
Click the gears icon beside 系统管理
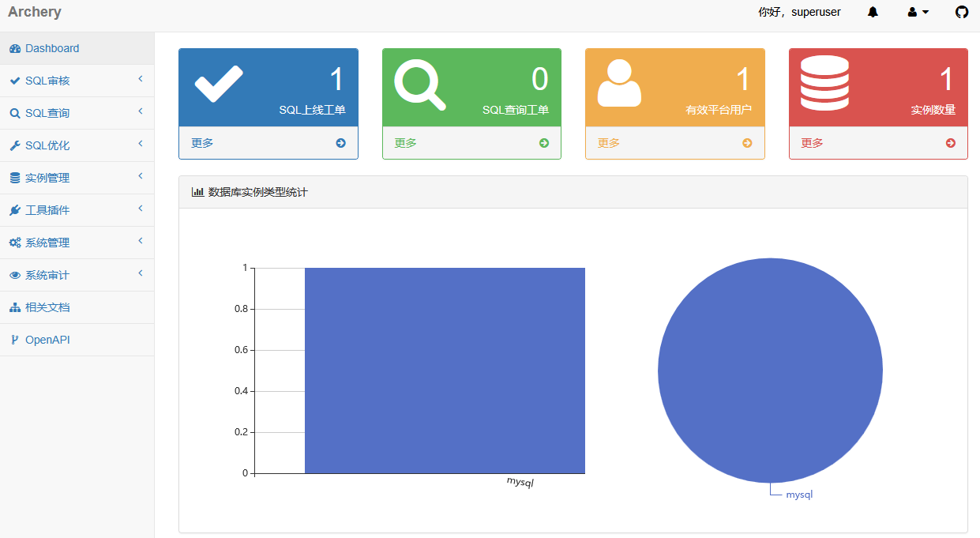point(15,243)
